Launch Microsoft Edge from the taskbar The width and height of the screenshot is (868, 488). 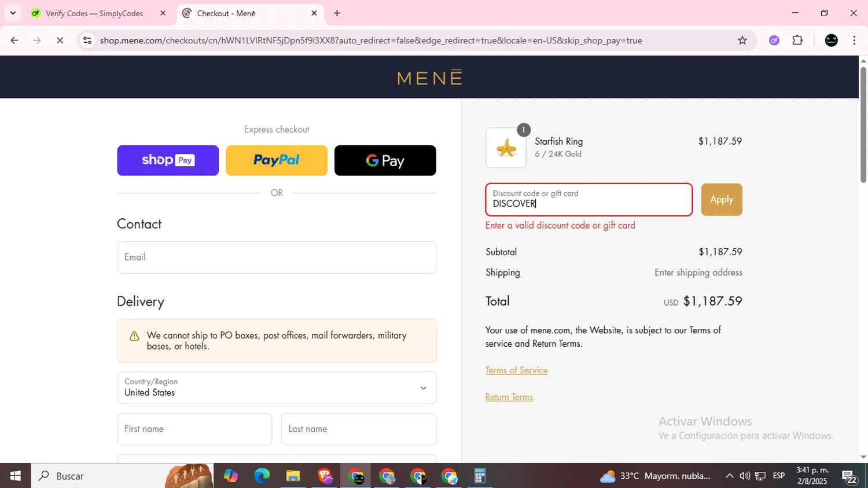coord(262,476)
